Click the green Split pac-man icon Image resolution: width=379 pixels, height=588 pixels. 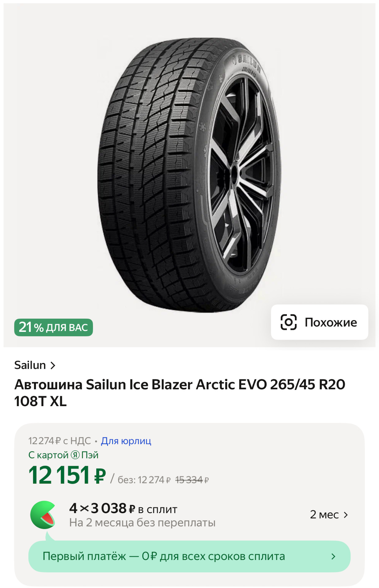tap(43, 515)
